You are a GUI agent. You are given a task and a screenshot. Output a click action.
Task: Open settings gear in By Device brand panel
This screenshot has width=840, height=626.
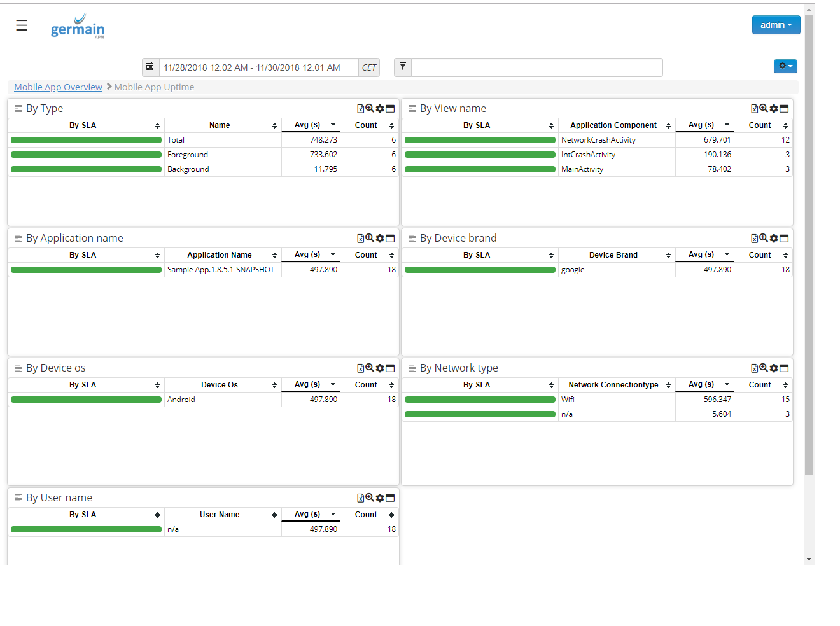pyautogui.click(x=774, y=239)
